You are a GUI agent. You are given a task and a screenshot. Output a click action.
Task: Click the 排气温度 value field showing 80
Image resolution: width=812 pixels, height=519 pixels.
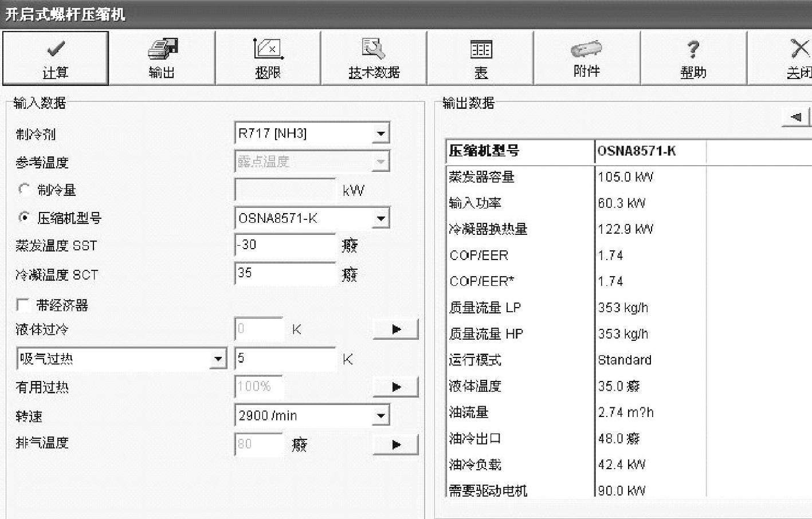point(259,444)
